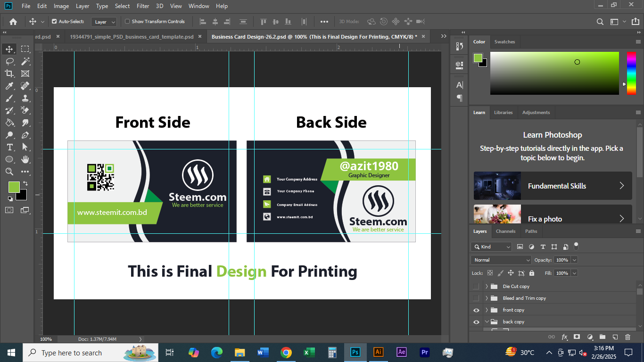Select the Magic Wand tool

[x=25, y=61]
